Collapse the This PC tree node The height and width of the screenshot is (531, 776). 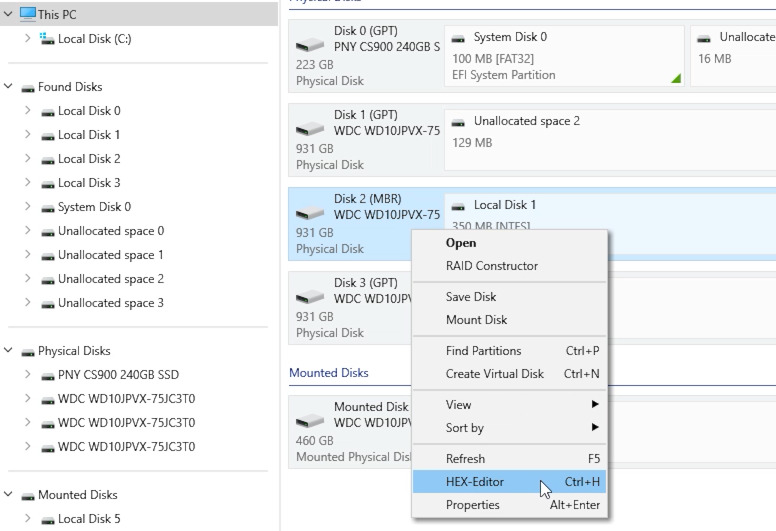click(x=8, y=14)
